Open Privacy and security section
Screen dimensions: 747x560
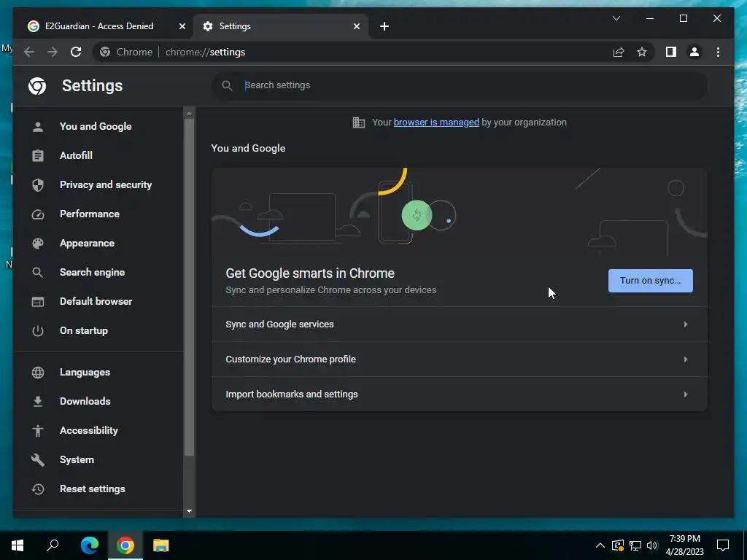pyautogui.click(x=106, y=184)
